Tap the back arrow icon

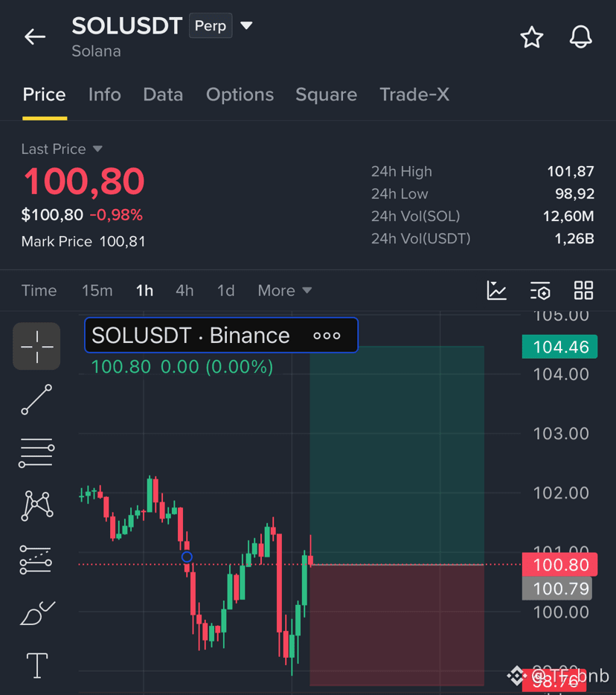pyautogui.click(x=35, y=36)
